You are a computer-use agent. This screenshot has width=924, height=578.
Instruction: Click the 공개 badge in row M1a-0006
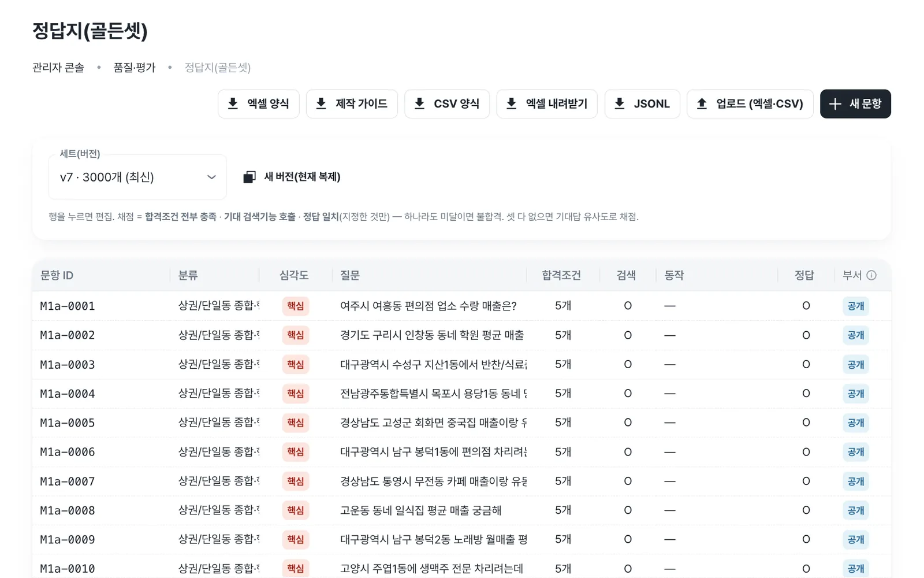coord(856,452)
